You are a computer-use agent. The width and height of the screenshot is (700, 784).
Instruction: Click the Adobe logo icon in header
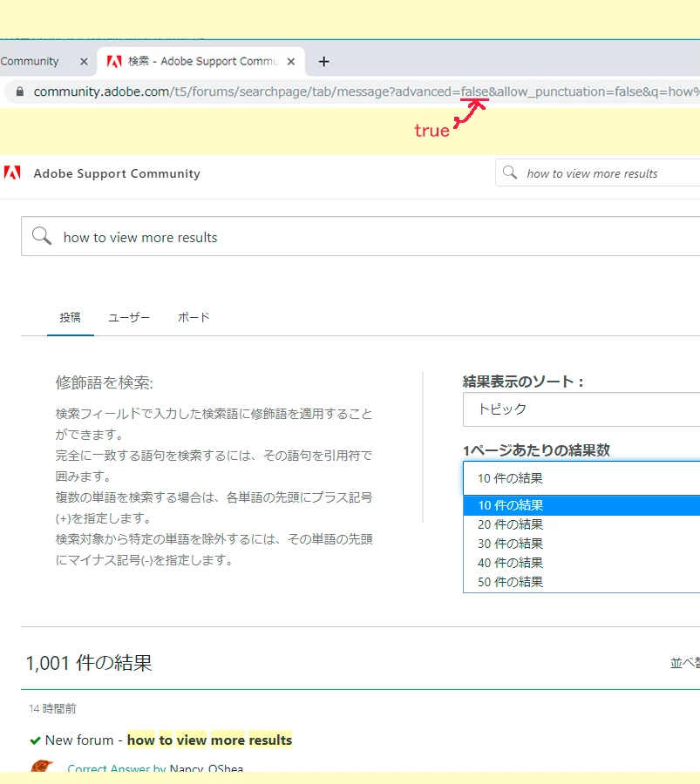[x=12, y=173]
